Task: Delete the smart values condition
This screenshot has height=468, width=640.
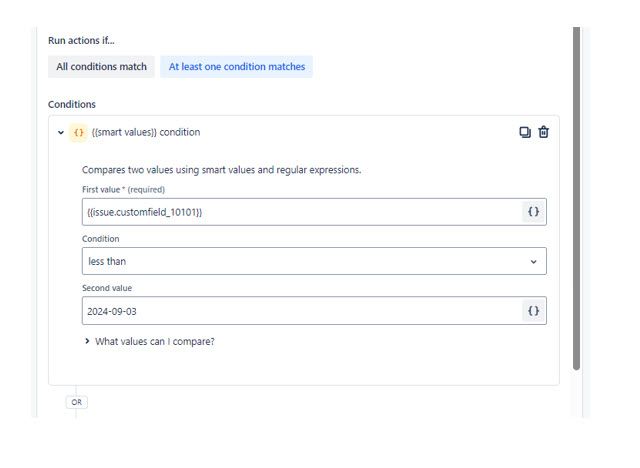Action: pos(543,132)
